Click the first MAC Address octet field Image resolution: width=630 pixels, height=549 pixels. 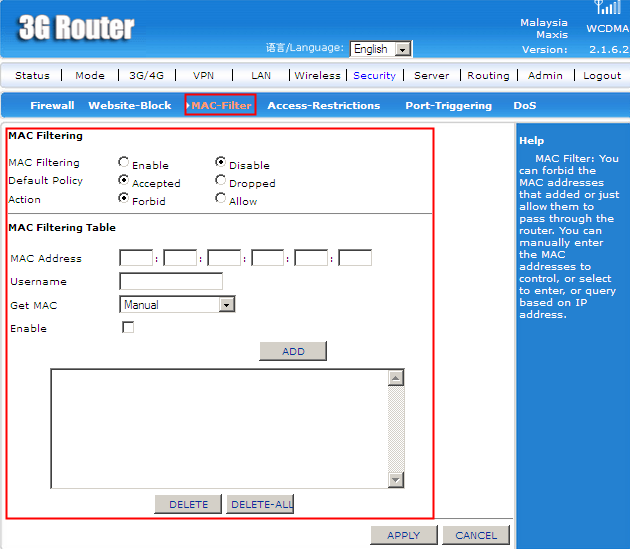[x=135, y=258]
